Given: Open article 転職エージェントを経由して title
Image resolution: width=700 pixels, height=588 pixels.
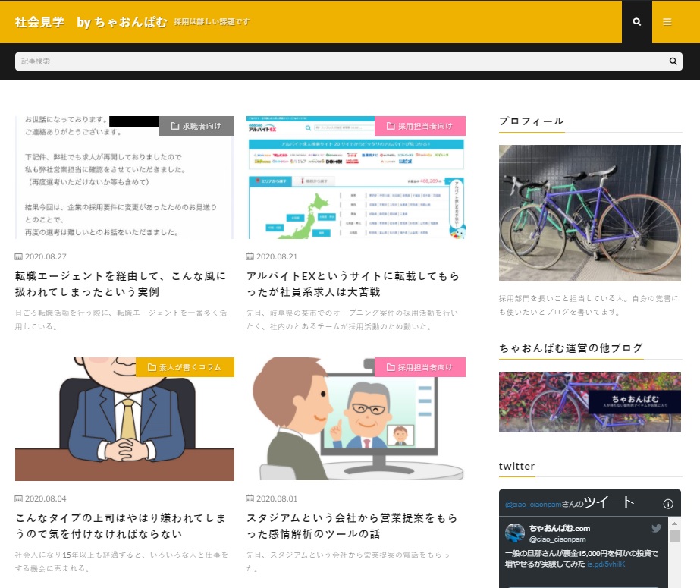Looking at the screenshot, I should 121,284.
